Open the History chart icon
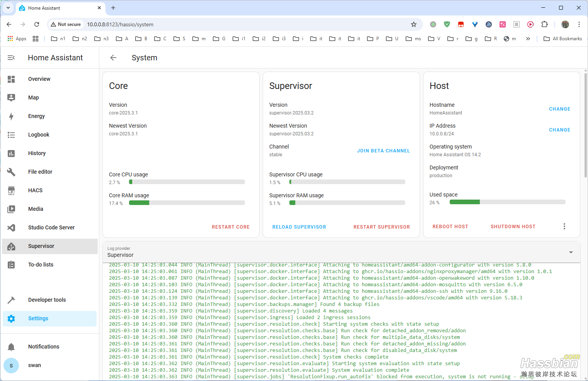The image size is (588, 381). coord(11,153)
